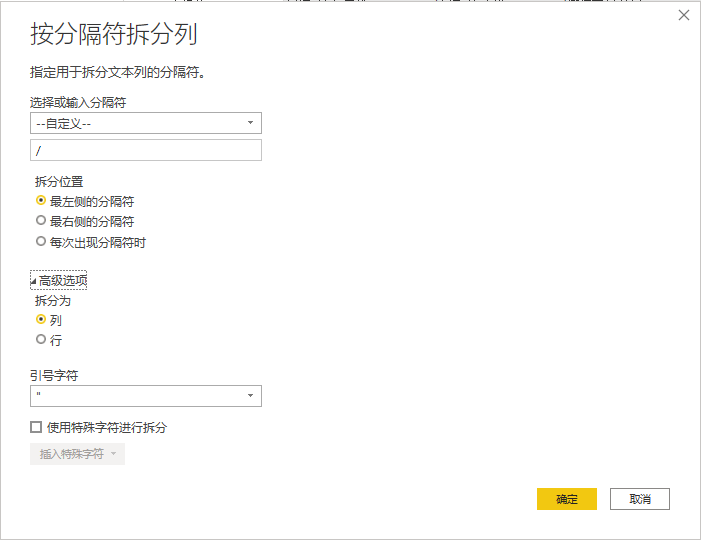The width and height of the screenshot is (701, 540).
Task: Click the 插入特殊字符 dropdown button
Action: 78,454
